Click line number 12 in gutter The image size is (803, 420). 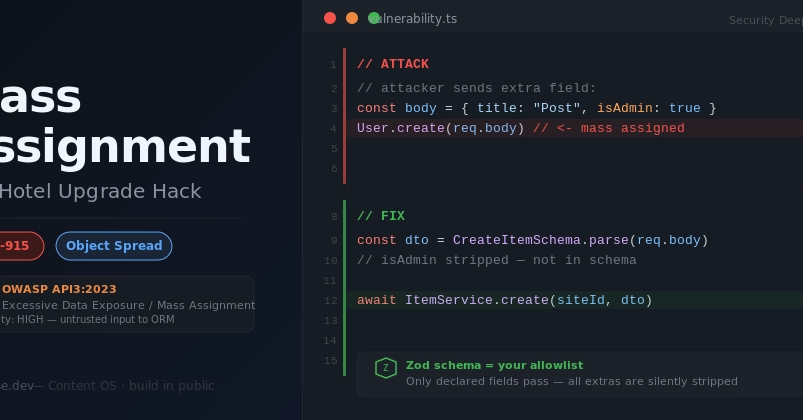pyautogui.click(x=331, y=301)
